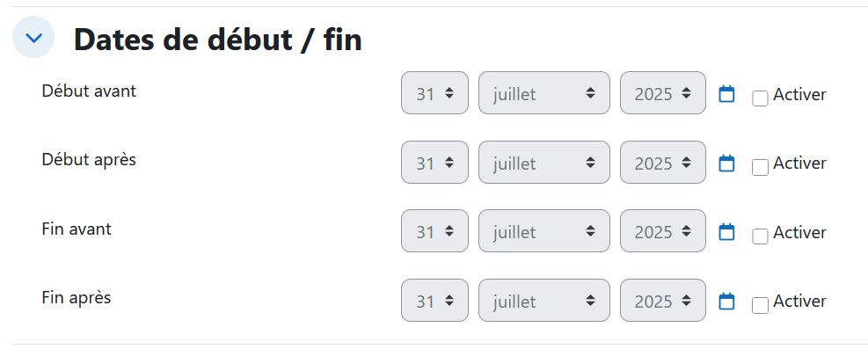
Task: Open day dropdown in Début avant row
Action: (x=434, y=93)
